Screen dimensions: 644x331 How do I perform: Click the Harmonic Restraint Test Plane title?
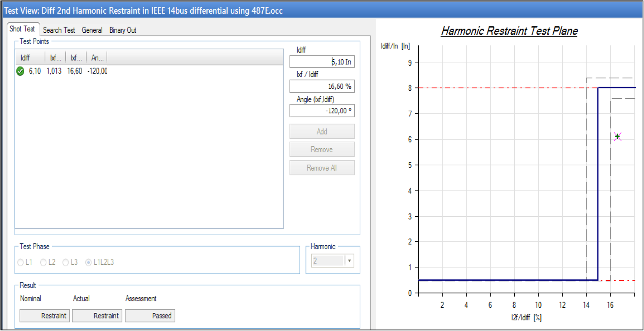coord(509,31)
